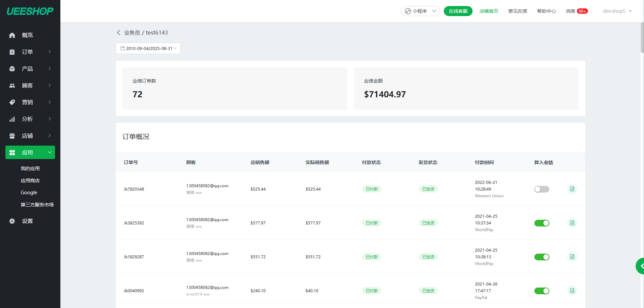Click the 在线客服 button

(x=458, y=11)
